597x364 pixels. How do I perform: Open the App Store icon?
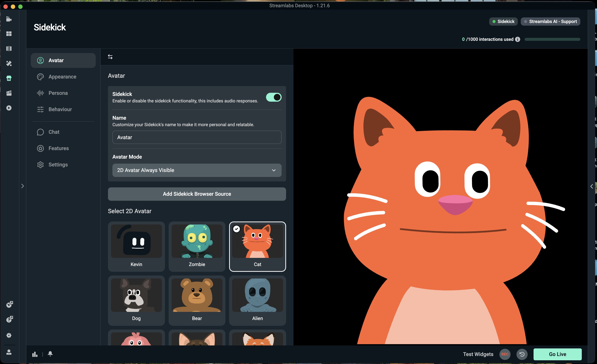(9, 78)
